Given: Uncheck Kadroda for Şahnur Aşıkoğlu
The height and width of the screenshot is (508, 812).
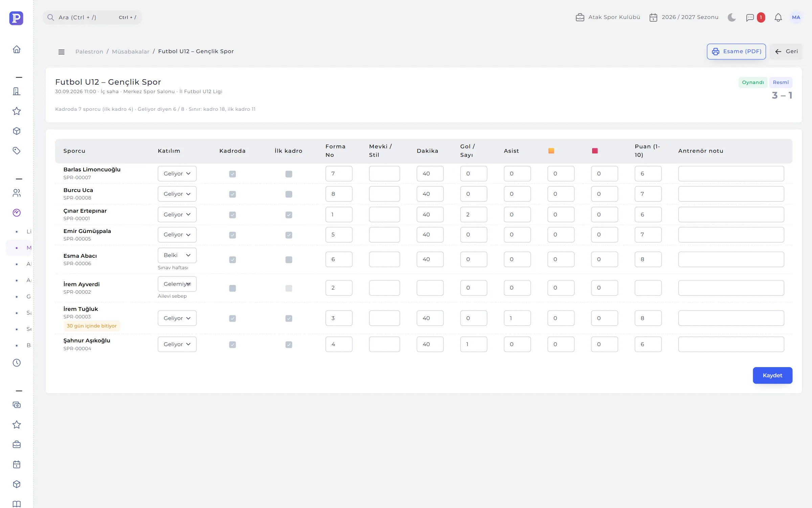Looking at the screenshot, I should (x=232, y=344).
